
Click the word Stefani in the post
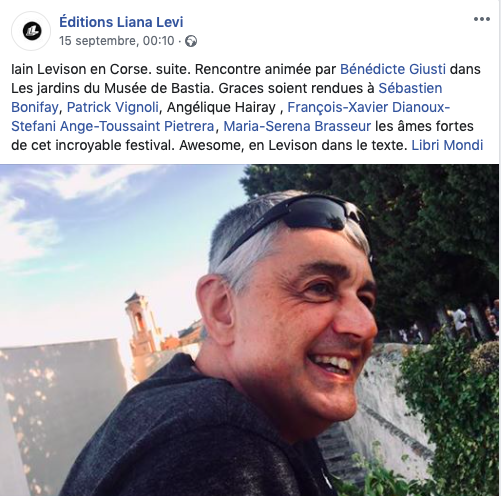click(34, 126)
